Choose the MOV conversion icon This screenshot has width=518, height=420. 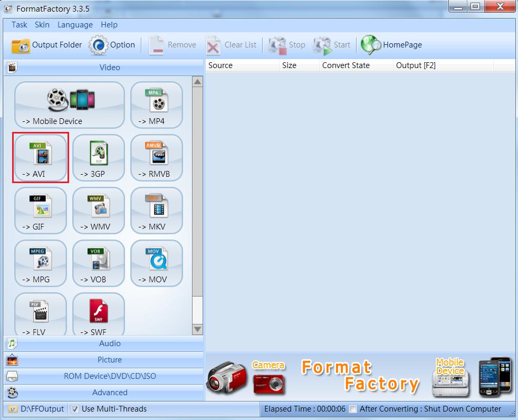point(157,263)
